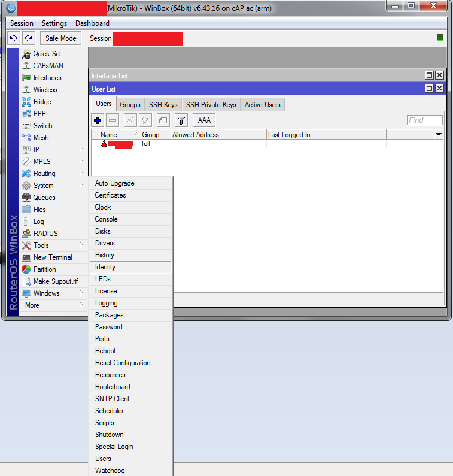
Task: Switch to Active Users tab
Action: coord(263,105)
